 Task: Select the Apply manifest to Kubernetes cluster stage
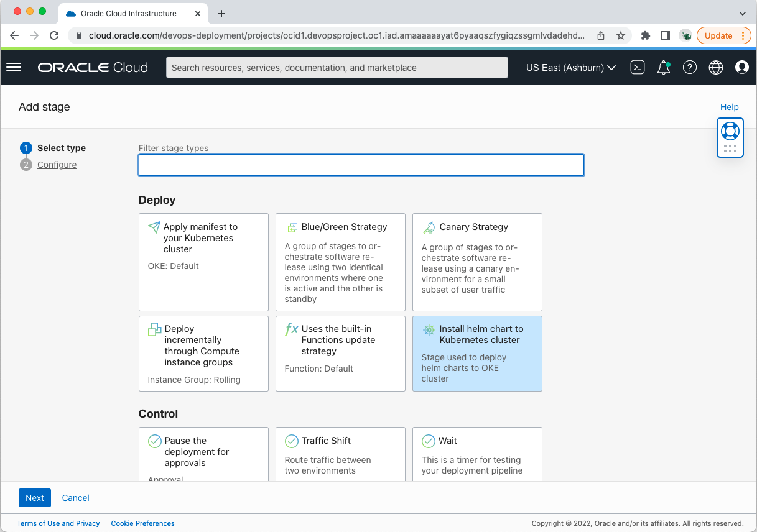point(203,262)
